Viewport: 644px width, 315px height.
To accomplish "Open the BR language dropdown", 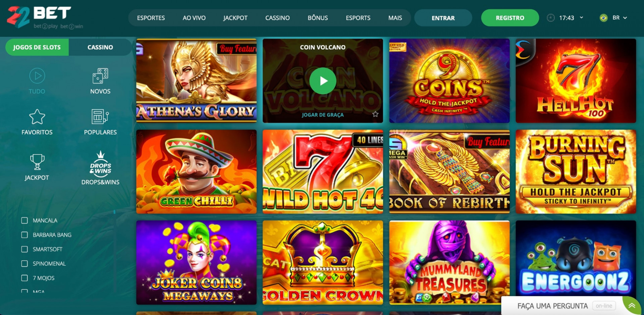I will tap(613, 18).
